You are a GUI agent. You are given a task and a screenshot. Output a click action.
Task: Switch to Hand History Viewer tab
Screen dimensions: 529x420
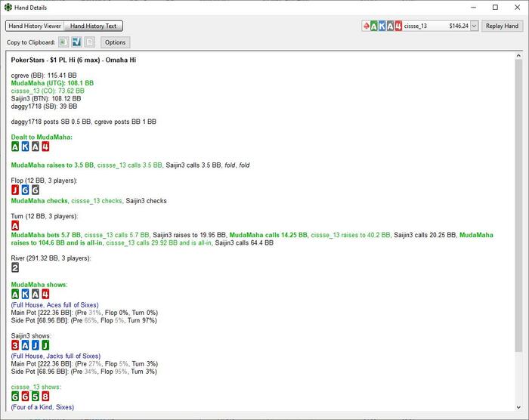[35, 26]
